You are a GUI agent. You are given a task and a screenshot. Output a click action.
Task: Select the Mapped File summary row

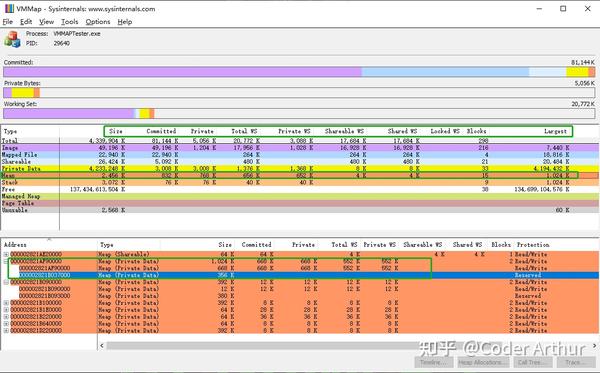[300, 155]
